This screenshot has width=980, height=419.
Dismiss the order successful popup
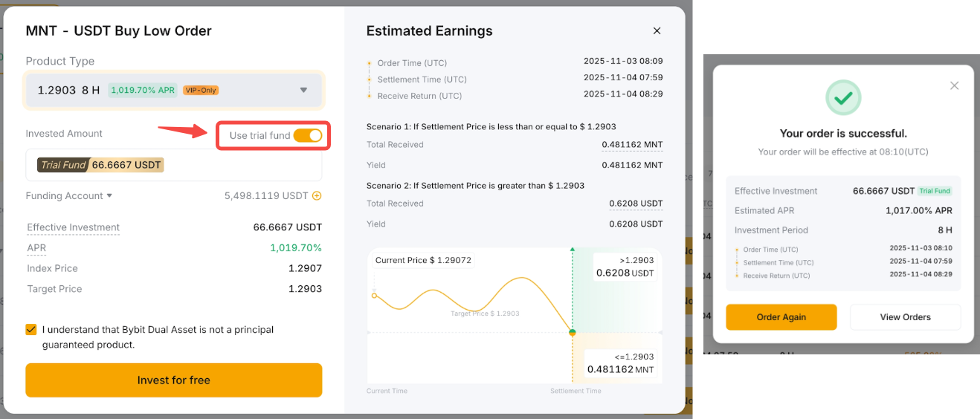coord(955,85)
